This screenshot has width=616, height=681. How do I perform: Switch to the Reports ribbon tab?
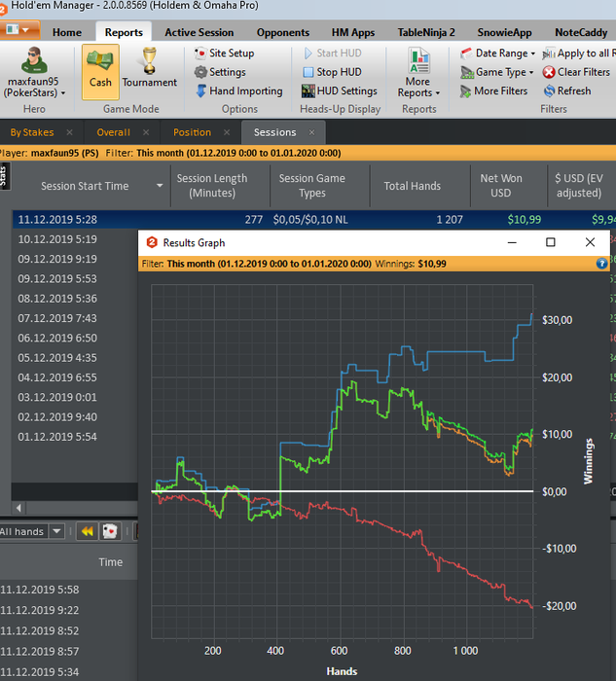point(124,32)
